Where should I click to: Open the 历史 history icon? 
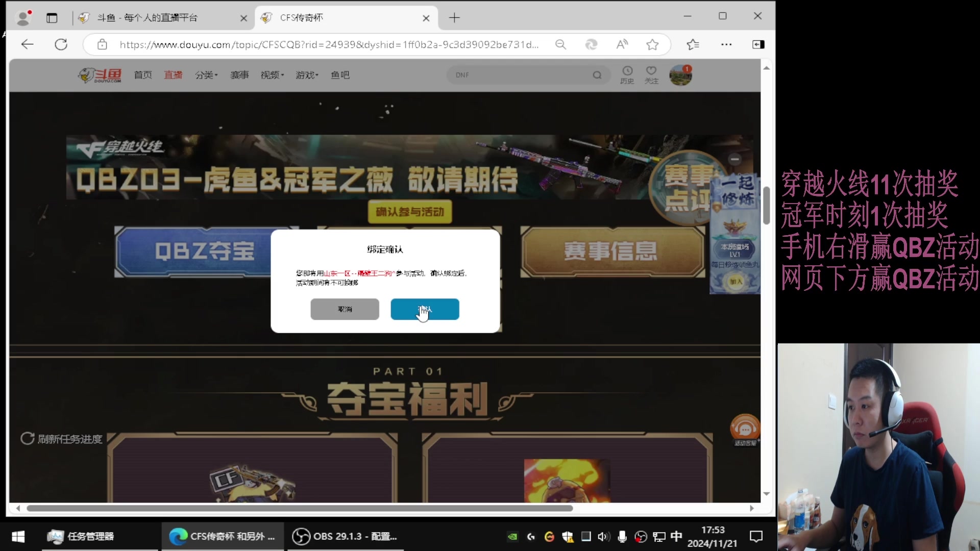[627, 75]
